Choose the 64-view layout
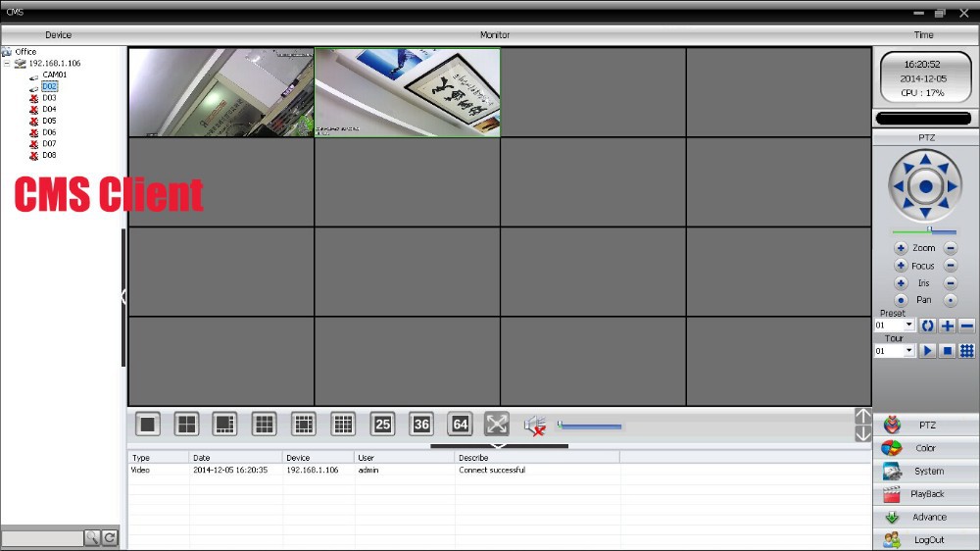980x551 pixels. (460, 425)
